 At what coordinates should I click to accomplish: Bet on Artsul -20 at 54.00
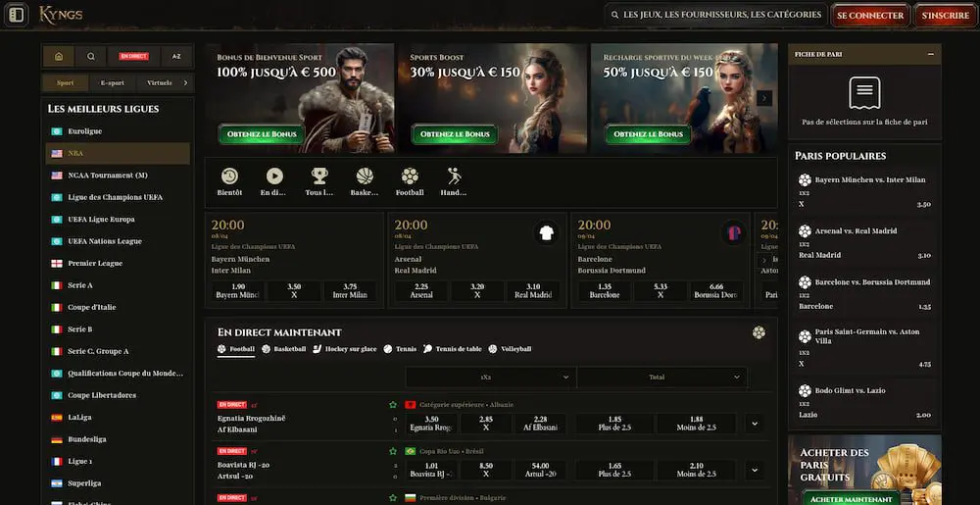(540, 470)
